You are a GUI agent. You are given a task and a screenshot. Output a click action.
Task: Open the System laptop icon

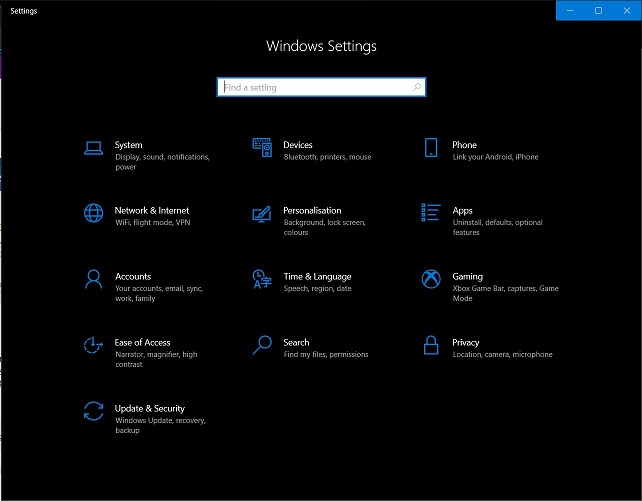pos(93,148)
